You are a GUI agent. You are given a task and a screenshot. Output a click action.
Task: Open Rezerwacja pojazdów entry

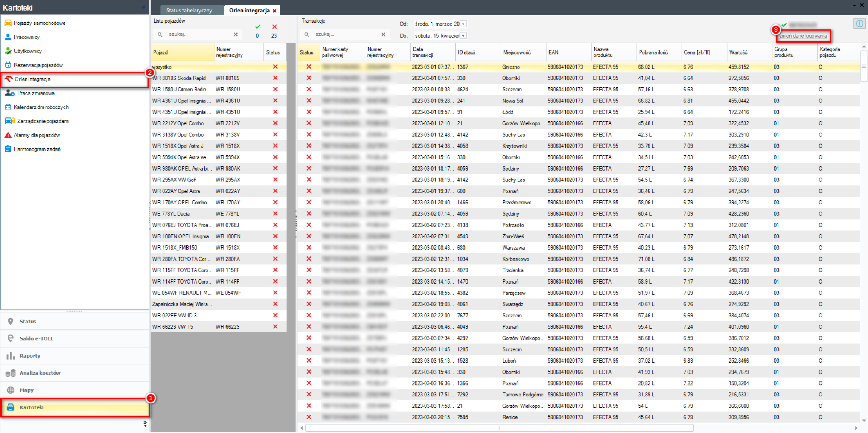pos(38,65)
